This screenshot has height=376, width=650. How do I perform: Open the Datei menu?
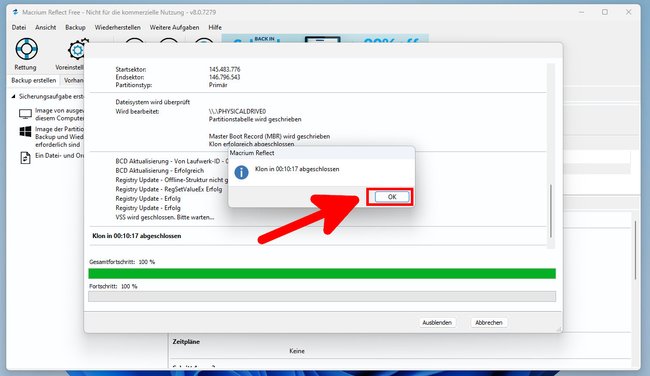[19, 27]
